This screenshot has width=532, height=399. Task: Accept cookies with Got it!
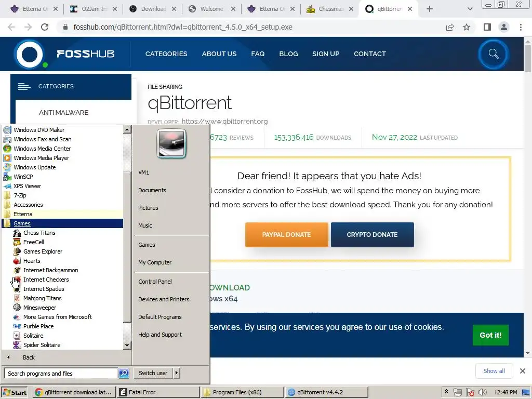490,335
